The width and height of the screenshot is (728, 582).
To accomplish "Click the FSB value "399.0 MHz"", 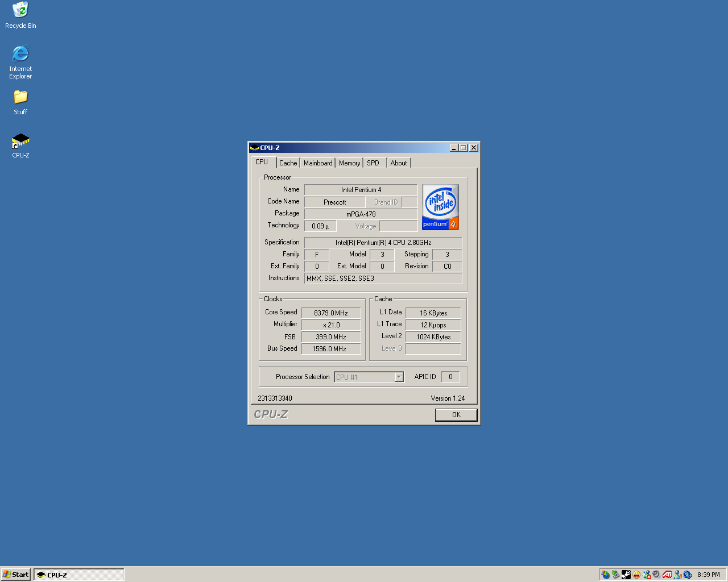I will coord(331,337).
